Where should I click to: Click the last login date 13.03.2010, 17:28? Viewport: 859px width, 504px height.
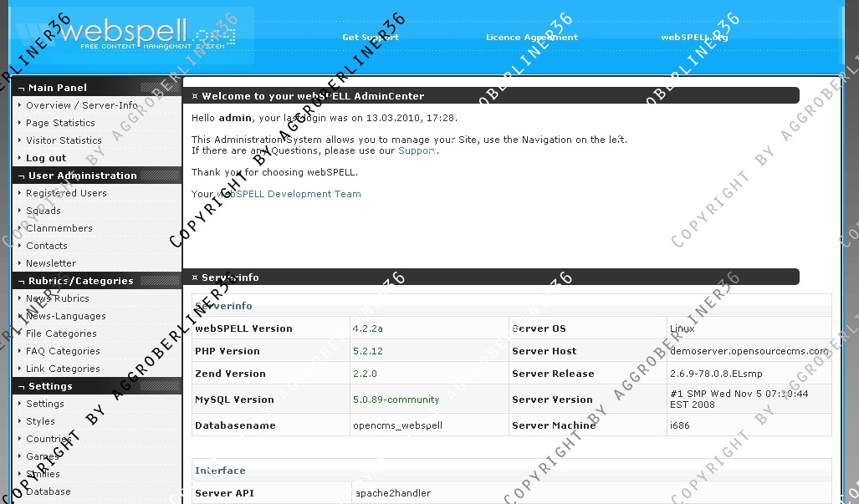tap(411, 118)
